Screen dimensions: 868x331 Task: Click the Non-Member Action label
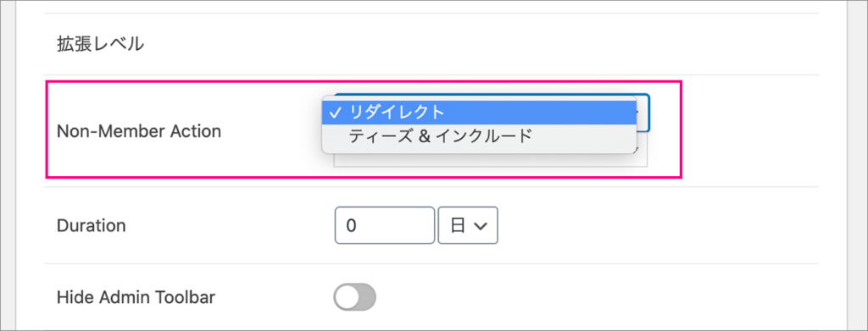tap(138, 131)
